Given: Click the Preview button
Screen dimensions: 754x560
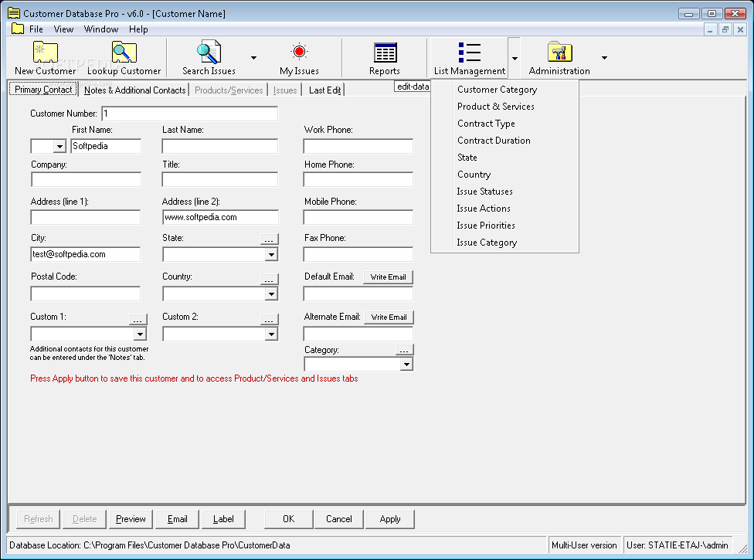Looking at the screenshot, I should click(x=131, y=519).
